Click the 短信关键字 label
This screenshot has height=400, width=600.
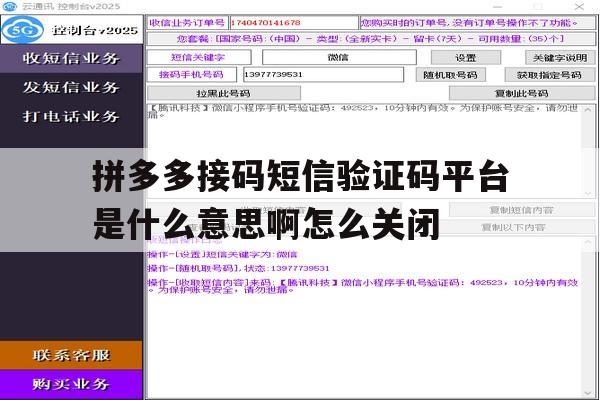click(x=198, y=57)
